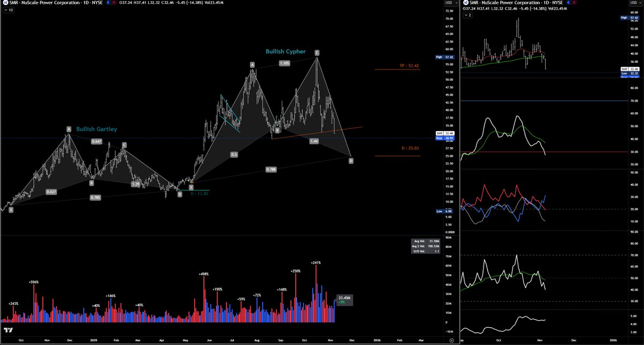Click the +596% volume spike label
Viewport: 644px width, 345px height.
34,282
